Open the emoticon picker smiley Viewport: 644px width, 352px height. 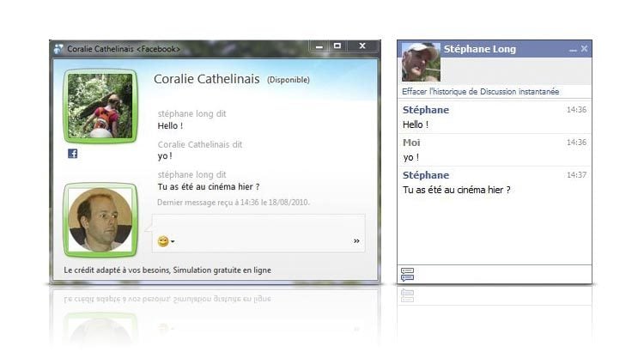coord(163,241)
